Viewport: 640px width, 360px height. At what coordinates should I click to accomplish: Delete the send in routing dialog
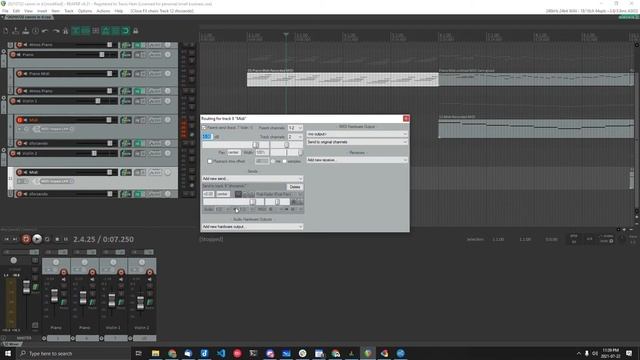click(x=294, y=187)
